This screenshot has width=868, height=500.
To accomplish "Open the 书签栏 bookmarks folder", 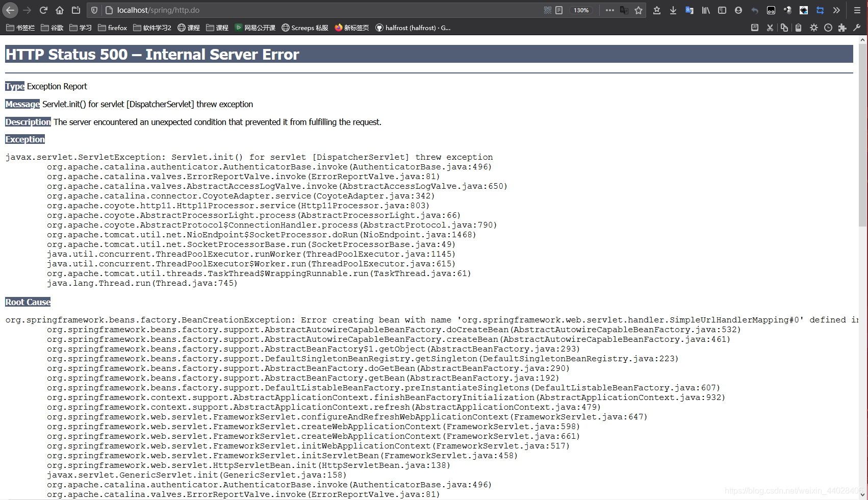I will [20, 28].
